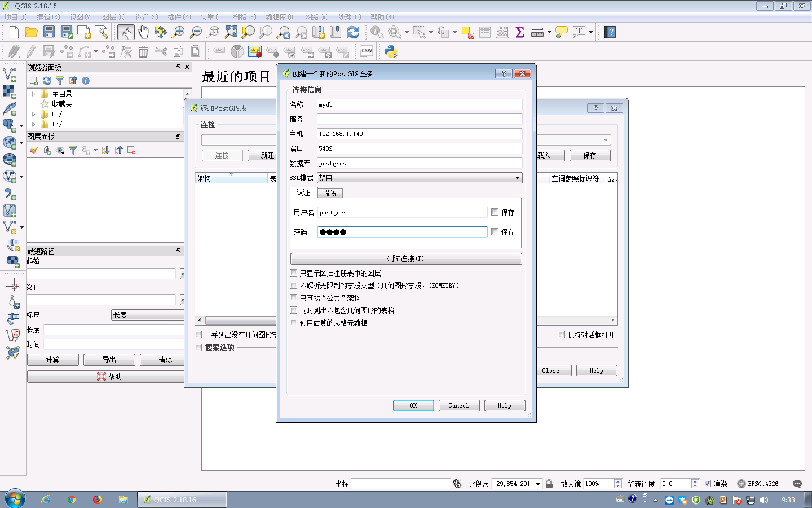The image size is (812, 508).
Task: Click the Zoom Out magnifier tool
Action: [196, 32]
